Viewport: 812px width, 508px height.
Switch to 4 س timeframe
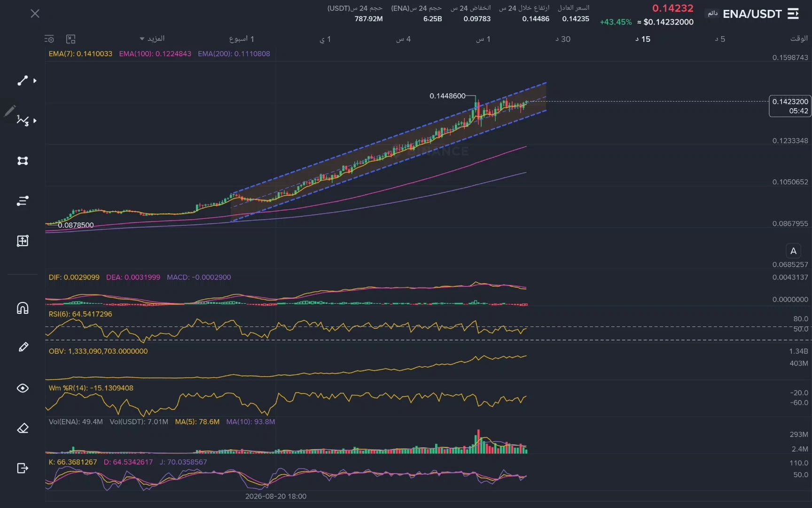click(403, 39)
